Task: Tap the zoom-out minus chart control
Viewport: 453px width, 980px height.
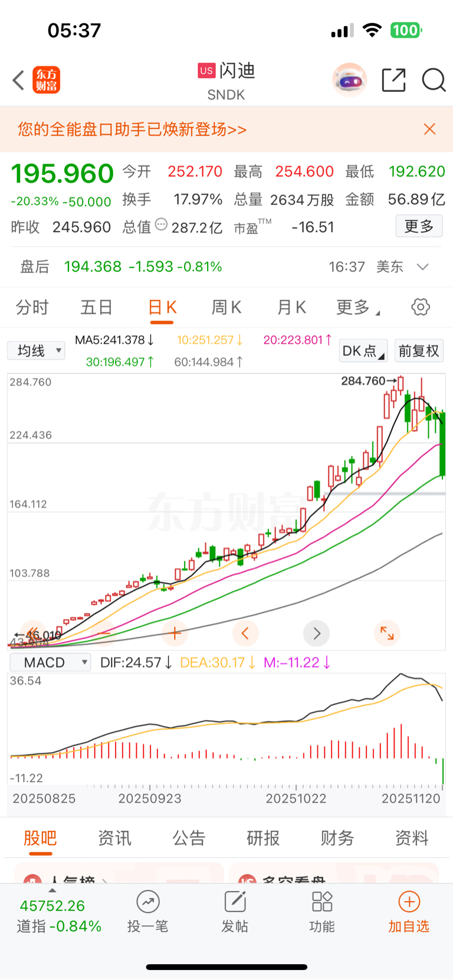Action: [104, 633]
